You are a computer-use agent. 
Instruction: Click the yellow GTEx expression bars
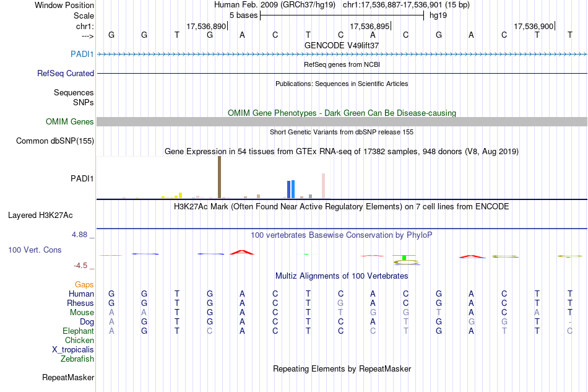point(171,196)
